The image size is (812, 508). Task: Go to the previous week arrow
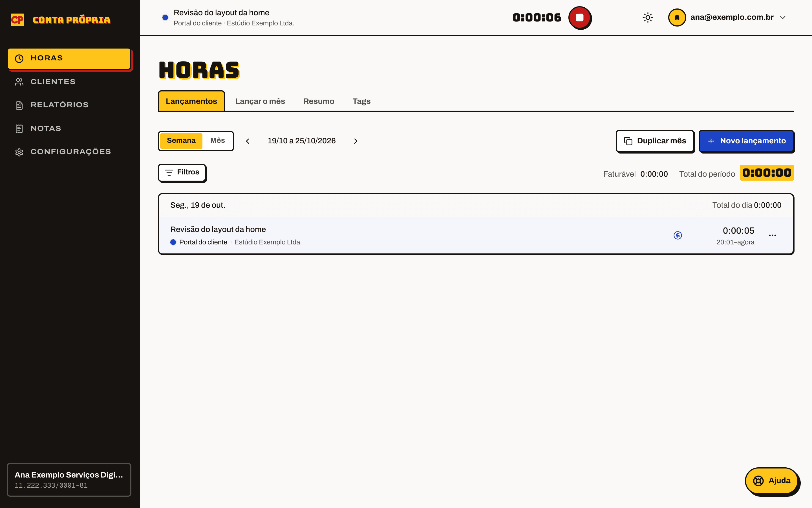pos(248,141)
